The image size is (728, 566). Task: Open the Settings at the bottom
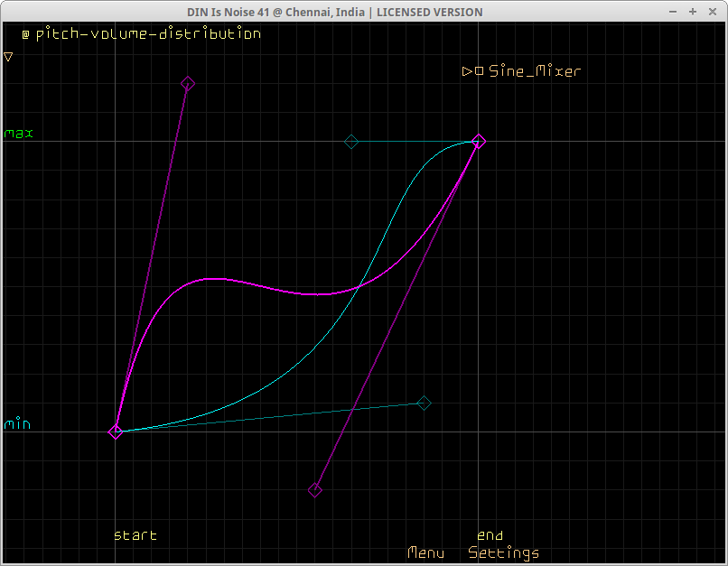[x=503, y=552]
